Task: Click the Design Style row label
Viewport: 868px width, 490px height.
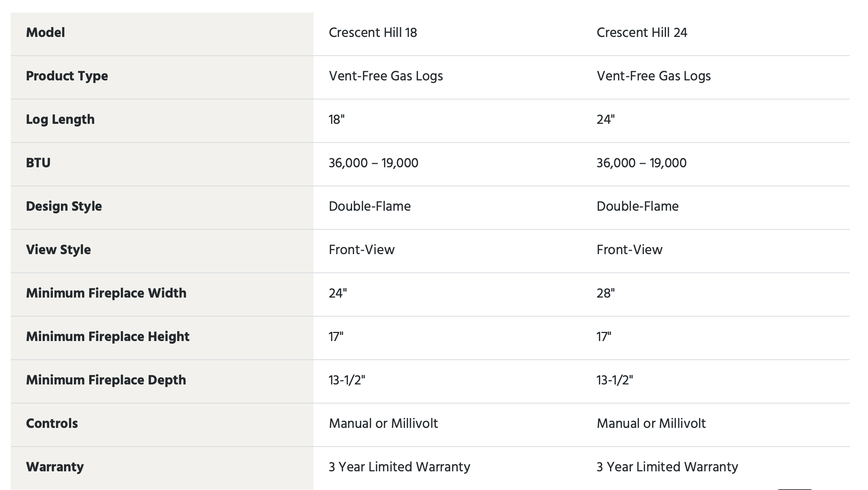Action: [x=64, y=207]
